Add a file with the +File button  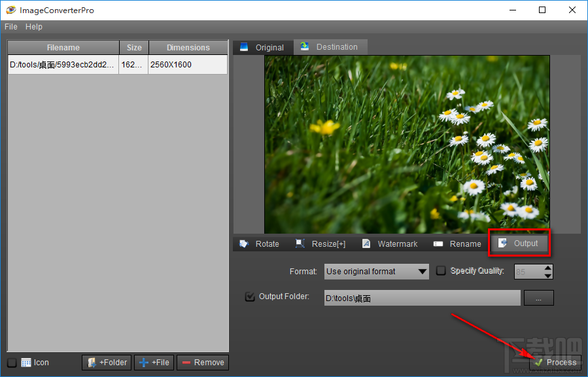pyautogui.click(x=154, y=363)
